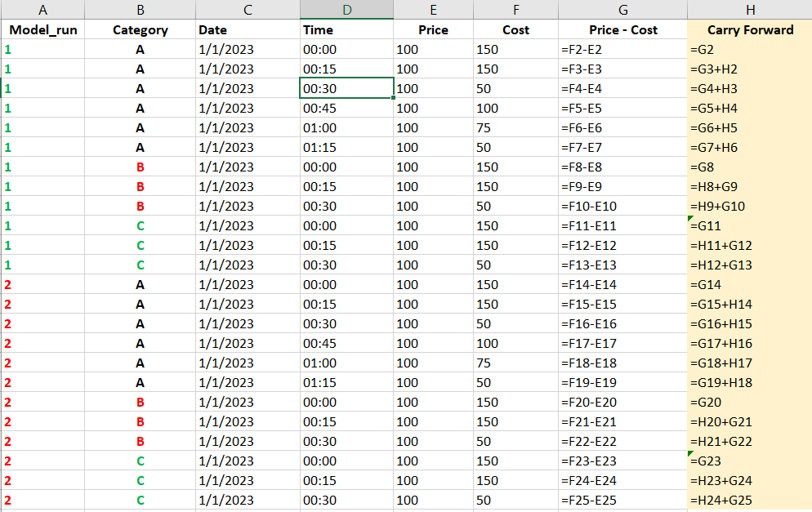Click the red B Category cell beside =F22-E22

point(141,442)
